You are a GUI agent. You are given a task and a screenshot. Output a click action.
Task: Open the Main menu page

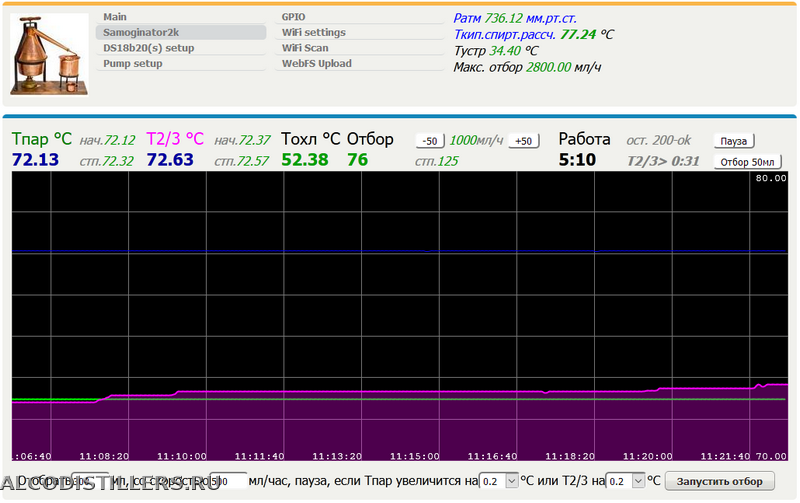(181, 17)
